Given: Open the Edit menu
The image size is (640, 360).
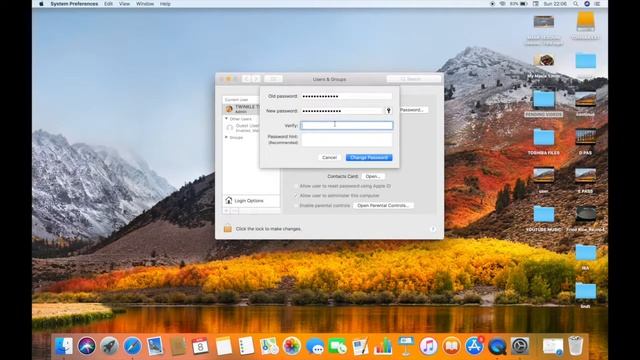Looking at the screenshot, I should (x=108, y=4).
